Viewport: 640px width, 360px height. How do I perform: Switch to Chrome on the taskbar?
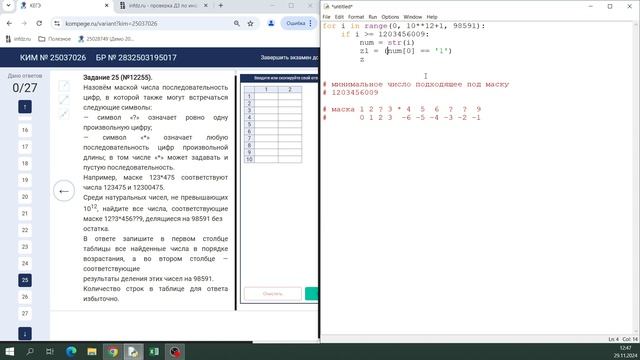113,351
